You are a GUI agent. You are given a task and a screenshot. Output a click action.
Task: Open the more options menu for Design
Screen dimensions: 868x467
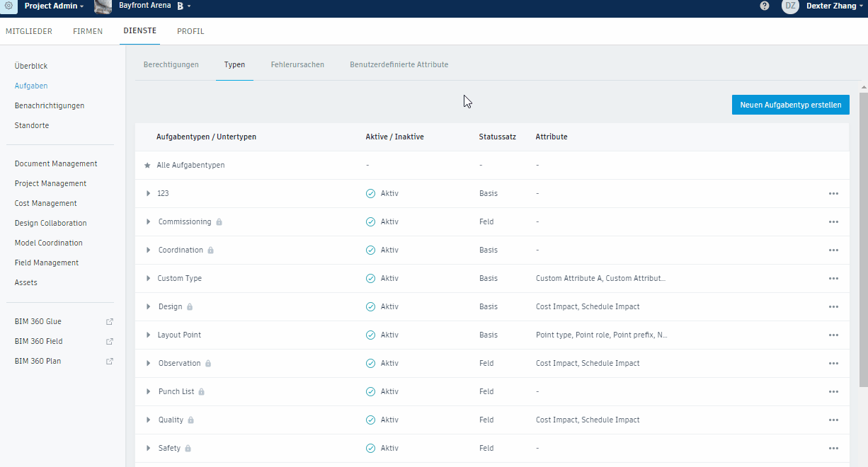[x=833, y=306]
